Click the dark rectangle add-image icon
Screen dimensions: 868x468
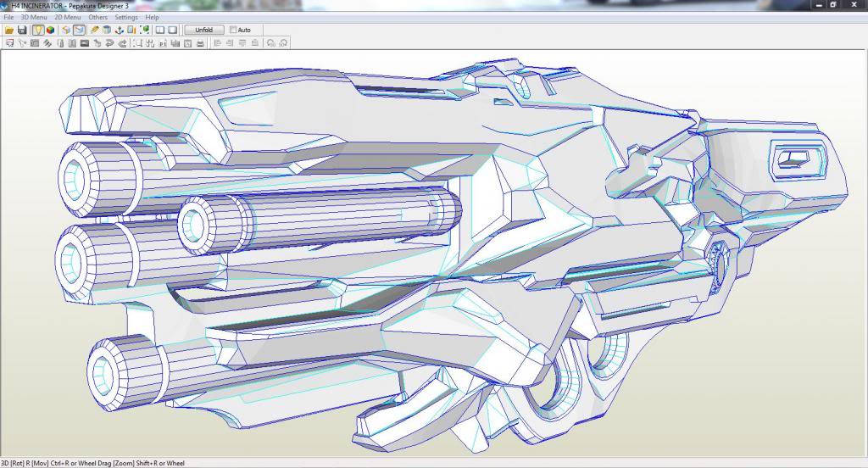(x=85, y=43)
